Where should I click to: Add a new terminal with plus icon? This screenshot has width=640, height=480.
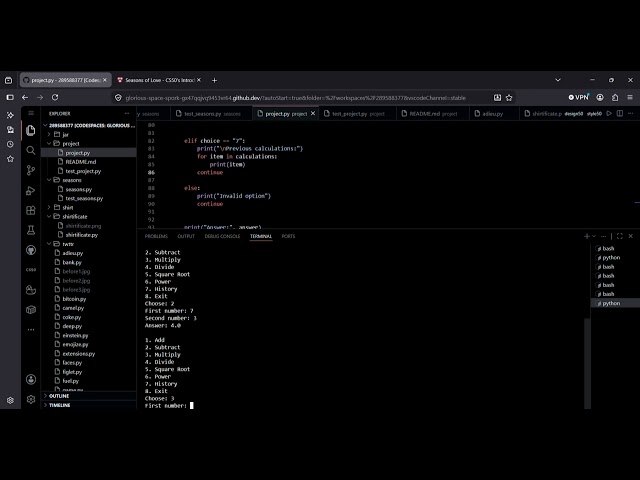click(x=587, y=236)
